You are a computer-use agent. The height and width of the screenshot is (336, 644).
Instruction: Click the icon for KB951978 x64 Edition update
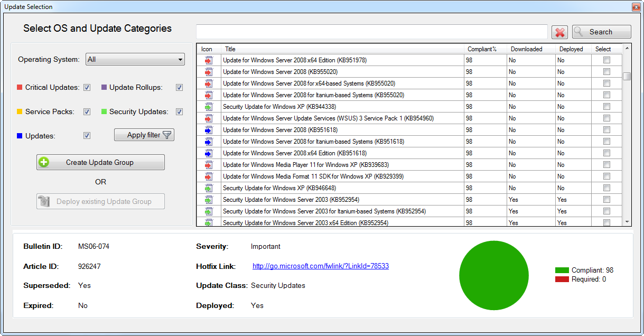tap(208, 60)
